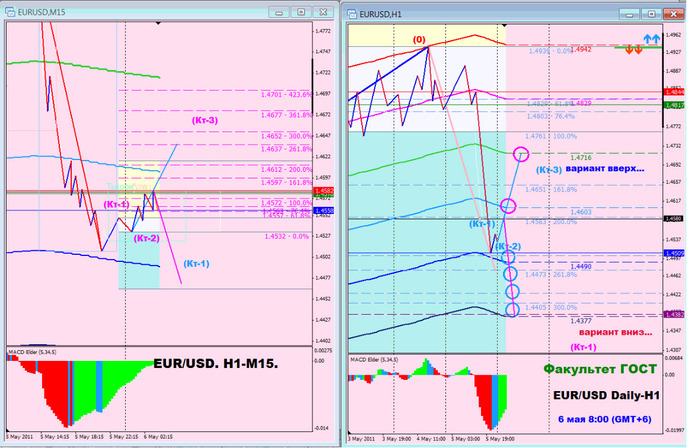The width and height of the screenshot is (688, 448).
Task: Click the '1.4651 - 161.8%' Fibonacci label
Action: point(551,190)
